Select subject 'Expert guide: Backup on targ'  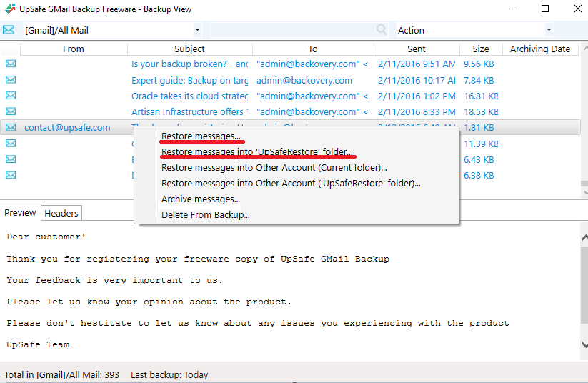(x=190, y=80)
